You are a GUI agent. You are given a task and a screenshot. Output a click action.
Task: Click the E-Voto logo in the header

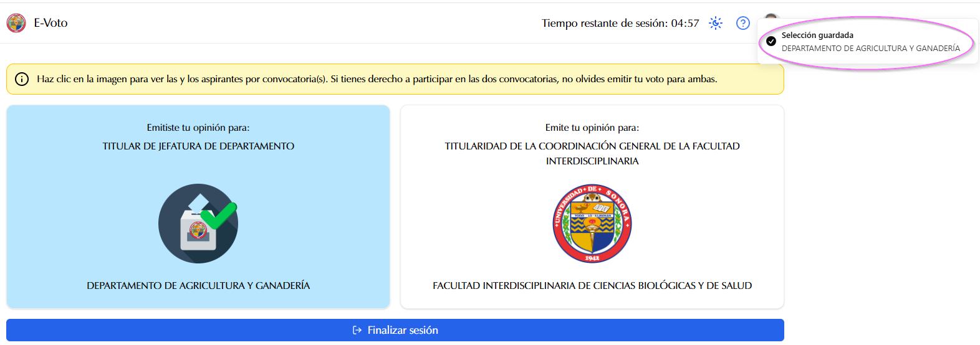pyautogui.click(x=16, y=23)
